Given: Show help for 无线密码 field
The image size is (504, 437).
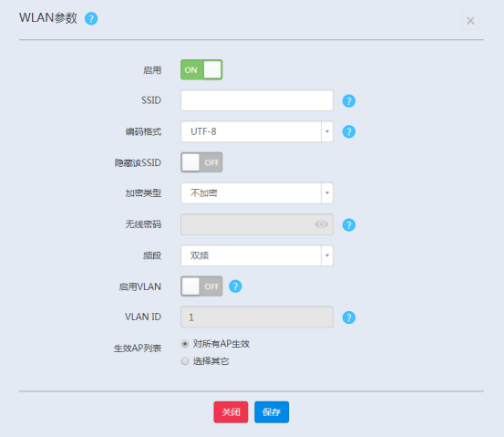Looking at the screenshot, I should (349, 224).
